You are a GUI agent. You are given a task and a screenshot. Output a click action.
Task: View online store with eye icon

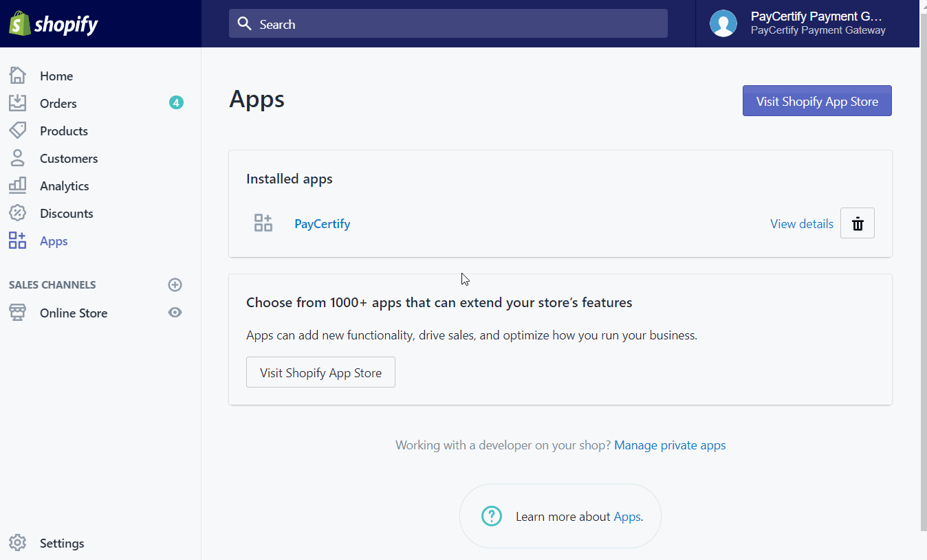pos(175,312)
